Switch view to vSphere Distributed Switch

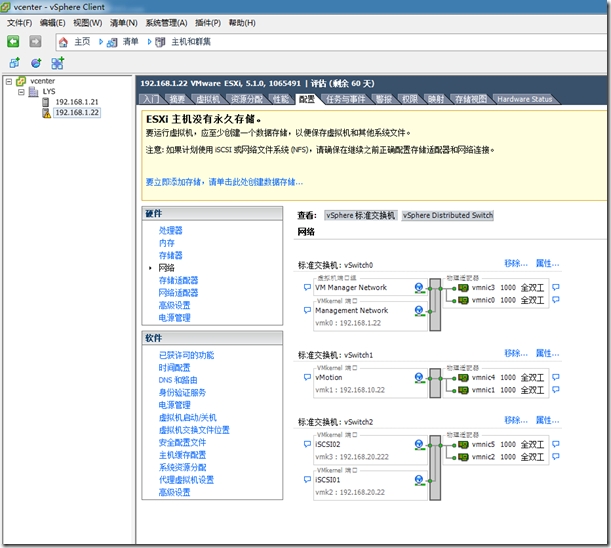click(448, 216)
